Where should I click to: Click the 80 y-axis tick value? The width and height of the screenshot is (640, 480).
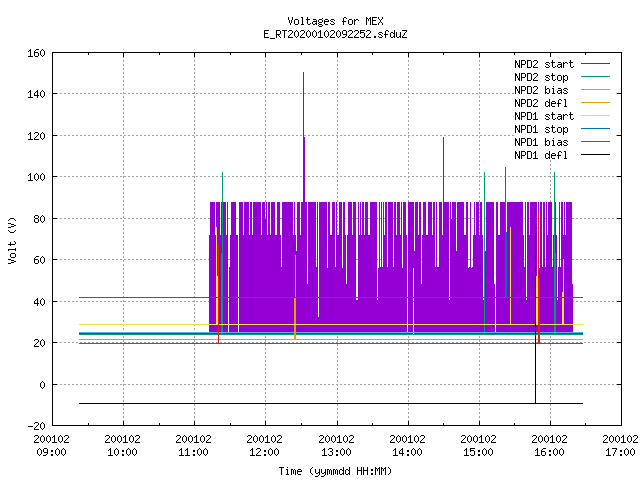(39, 219)
